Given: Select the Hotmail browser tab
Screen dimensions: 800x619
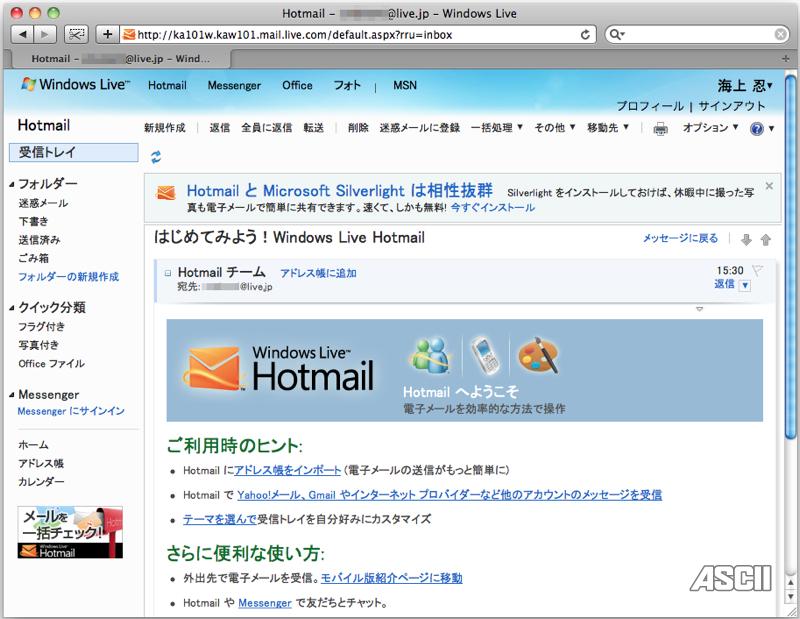Looking at the screenshot, I should click(120, 59).
